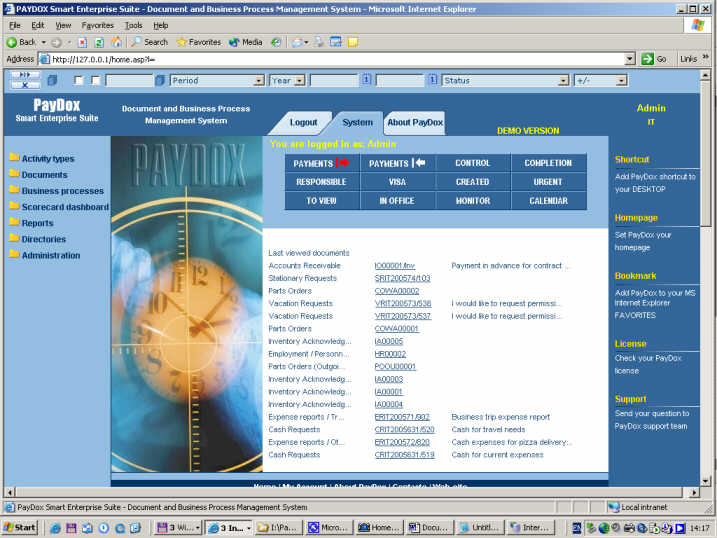This screenshot has height=538, width=717.
Task: Click the PayDox filter apply/clear icon
Action: [25, 80]
